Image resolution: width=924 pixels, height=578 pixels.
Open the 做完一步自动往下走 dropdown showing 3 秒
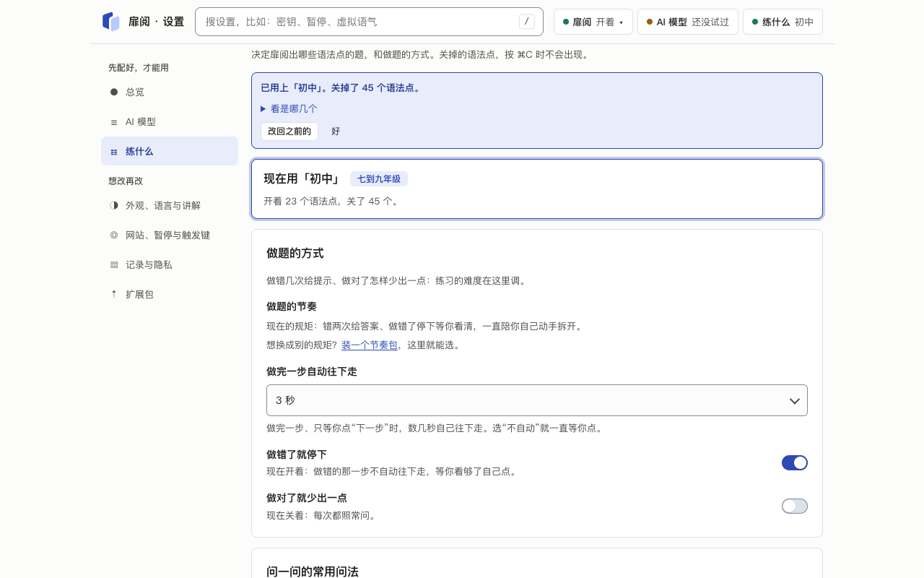[x=537, y=400]
